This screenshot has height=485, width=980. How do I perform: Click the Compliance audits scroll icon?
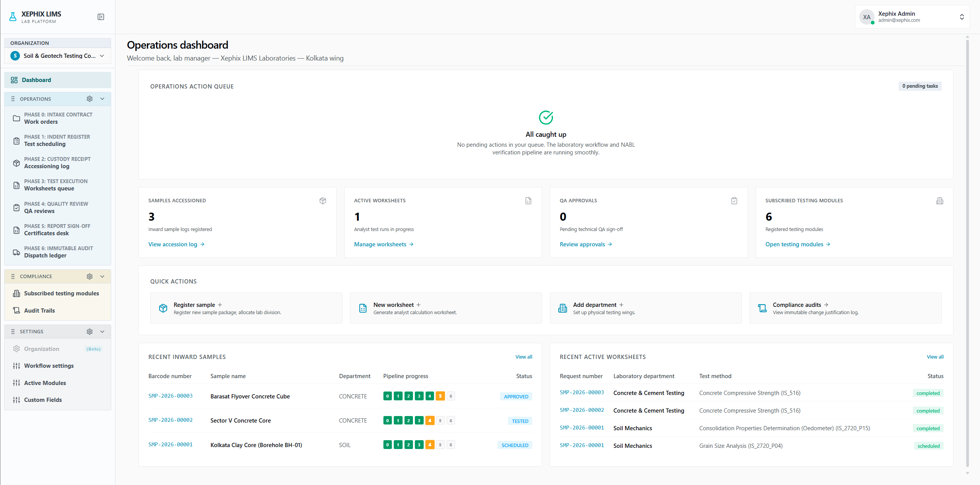click(762, 308)
